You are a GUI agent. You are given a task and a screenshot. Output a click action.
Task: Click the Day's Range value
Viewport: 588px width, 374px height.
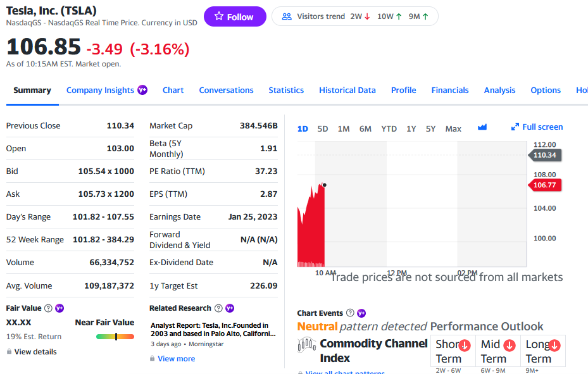[104, 216]
